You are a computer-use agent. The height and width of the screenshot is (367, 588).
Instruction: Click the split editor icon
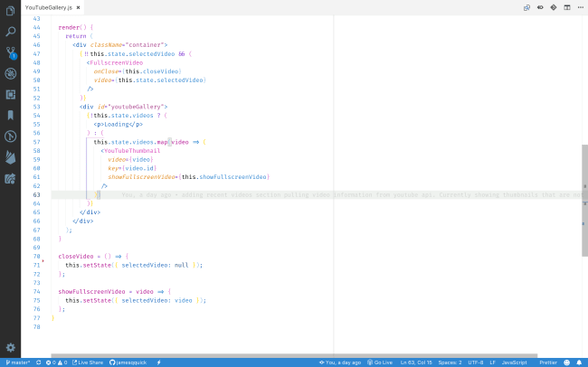click(x=567, y=7)
